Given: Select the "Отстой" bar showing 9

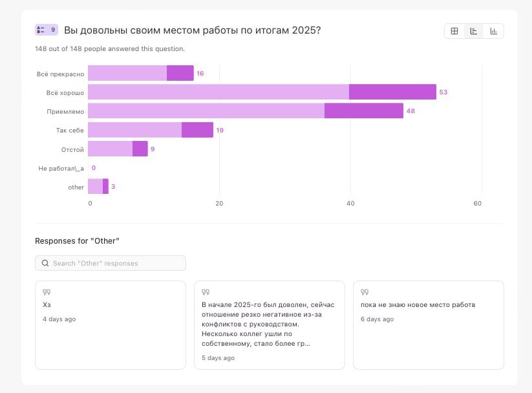Looking at the screenshot, I should pos(117,149).
